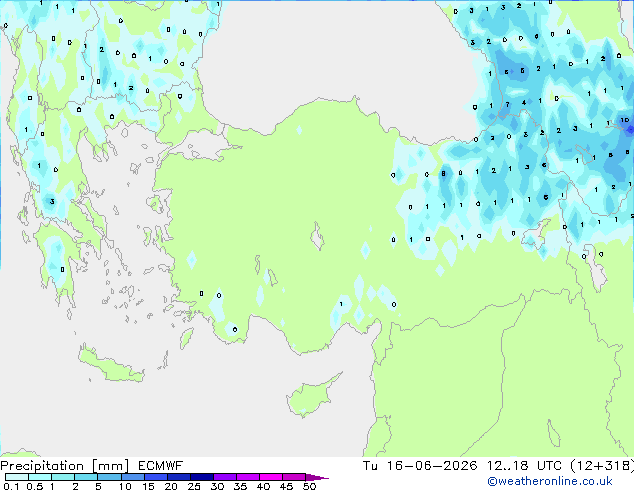Click the '7' precipitation value on the map
Screen dimensions: 634x490
click(x=507, y=105)
